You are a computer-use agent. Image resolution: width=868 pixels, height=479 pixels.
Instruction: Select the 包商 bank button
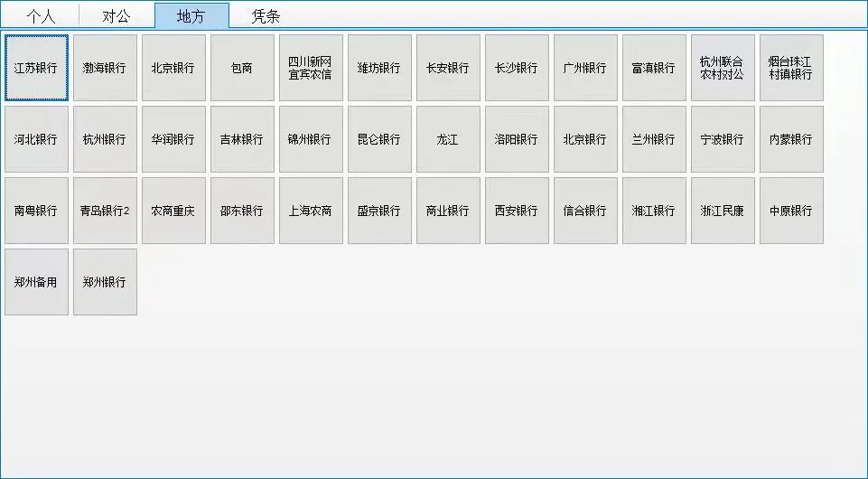pyautogui.click(x=242, y=68)
